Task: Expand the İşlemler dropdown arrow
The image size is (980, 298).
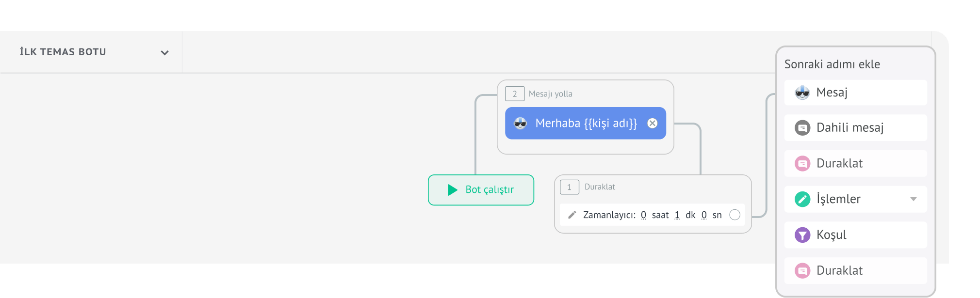Action: pos(914,199)
